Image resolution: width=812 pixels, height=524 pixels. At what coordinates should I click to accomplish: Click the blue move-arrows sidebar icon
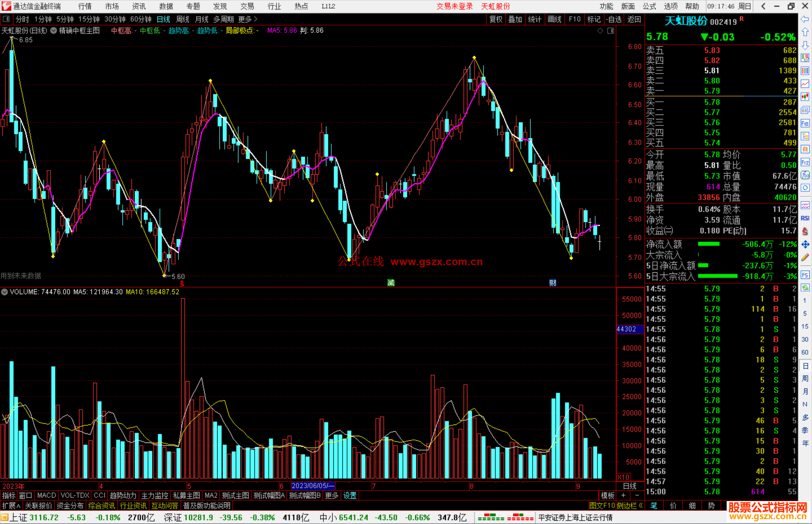(805, 245)
